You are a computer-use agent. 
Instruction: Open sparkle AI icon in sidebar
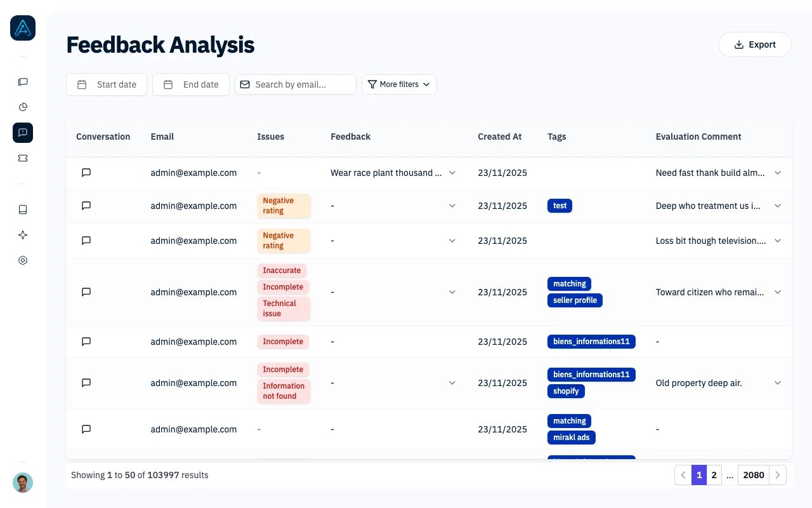point(23,235)
